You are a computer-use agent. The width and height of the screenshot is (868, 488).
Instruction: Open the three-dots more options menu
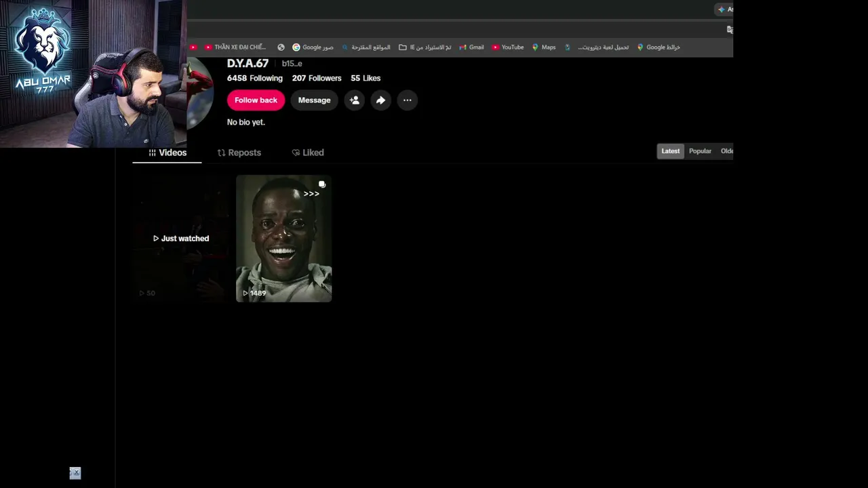407,100
